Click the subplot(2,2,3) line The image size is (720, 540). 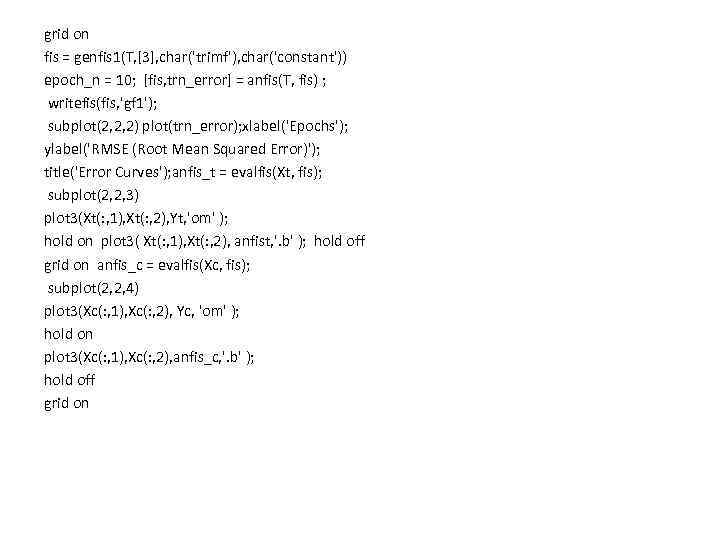[93, 196]
